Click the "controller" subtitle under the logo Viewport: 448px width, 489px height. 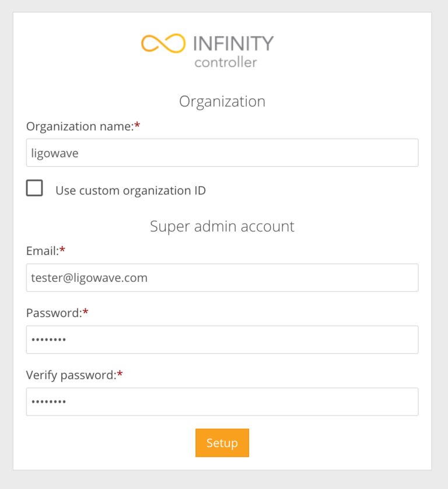coord(225,62)
